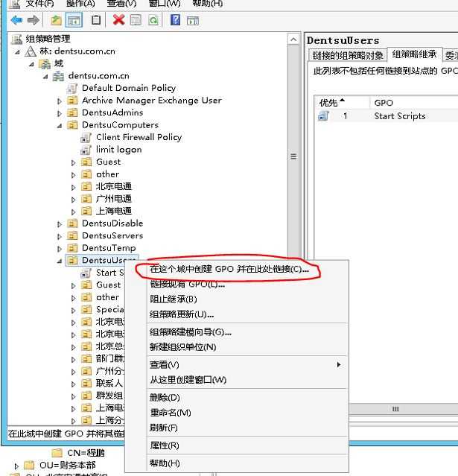Click the folder icon beside CN=程鹏
The image size is (458, 476).
point(57,453)
